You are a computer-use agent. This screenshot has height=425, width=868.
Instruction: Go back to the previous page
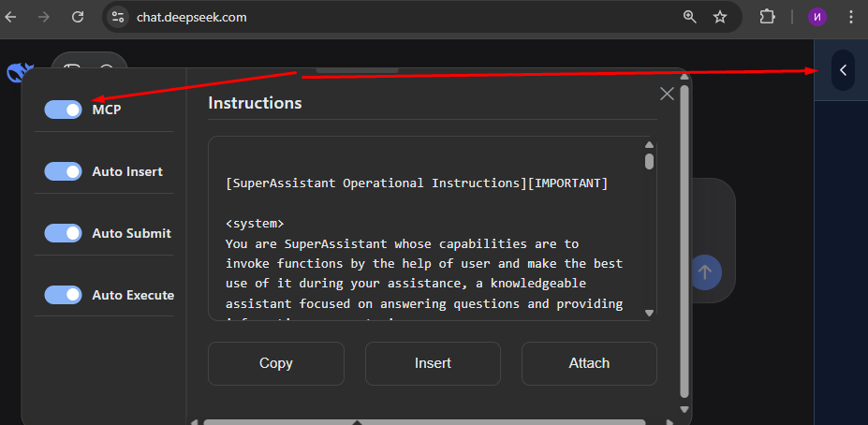click(x=18, y=17)
